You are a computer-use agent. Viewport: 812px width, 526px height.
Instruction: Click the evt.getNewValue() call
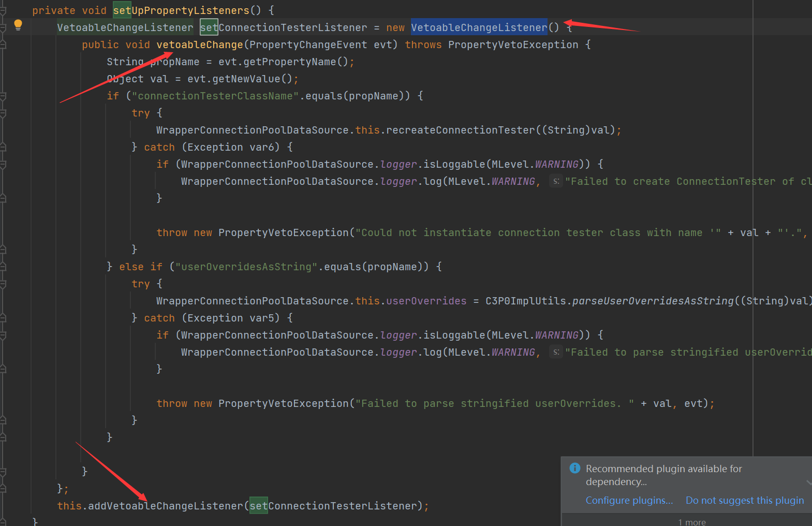click(x=240, y=79)
